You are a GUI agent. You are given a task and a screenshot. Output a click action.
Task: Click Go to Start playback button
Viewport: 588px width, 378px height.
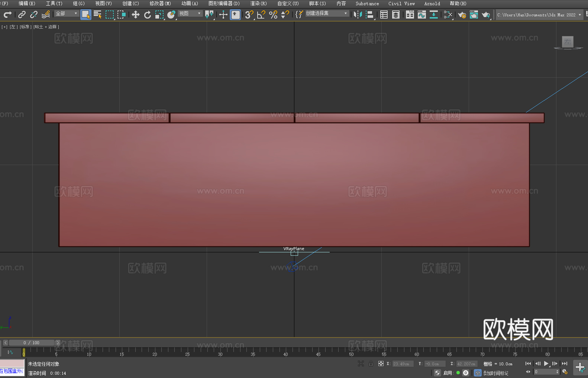528,364
